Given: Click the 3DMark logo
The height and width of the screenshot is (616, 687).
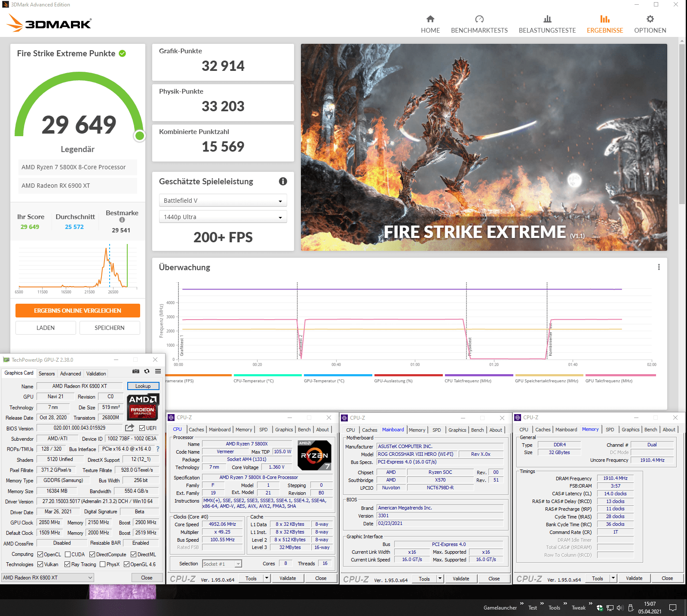Looking at the screenshot, I should [49, 23].
